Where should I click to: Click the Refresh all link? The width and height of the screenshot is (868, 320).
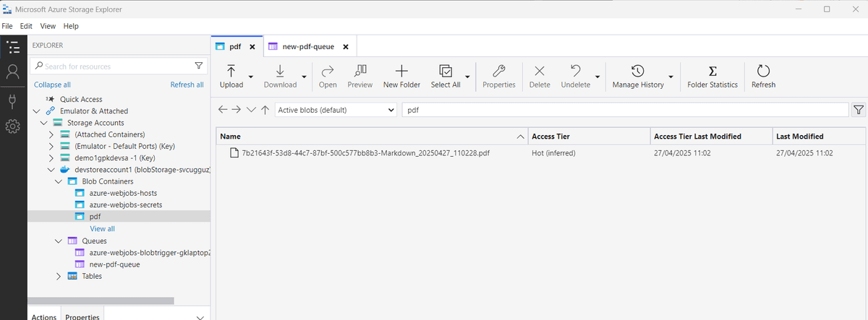(187, 85)
